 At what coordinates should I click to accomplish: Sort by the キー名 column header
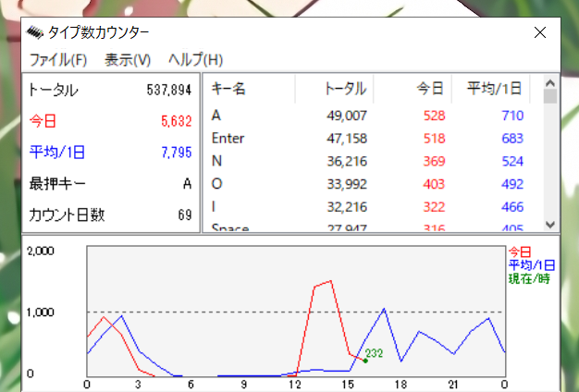pyautogui.click(x=249, y=89)
